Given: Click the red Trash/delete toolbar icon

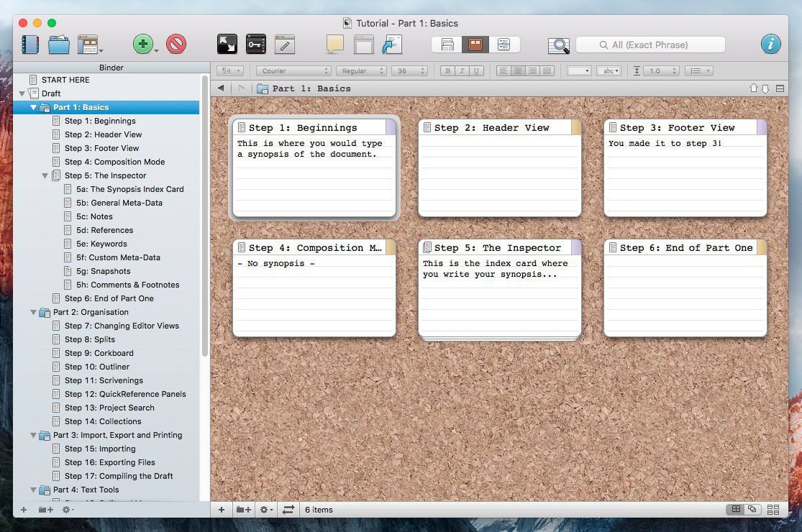Looking at the screenshot, I should point(176,45).
